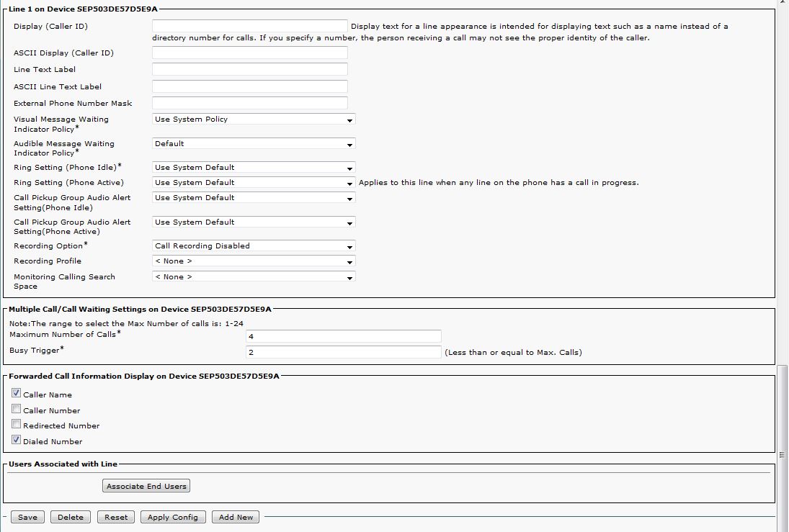Expand the Recording Option dropdown
This screenshot has height=532, width=789.
click(x=254, y=246)
